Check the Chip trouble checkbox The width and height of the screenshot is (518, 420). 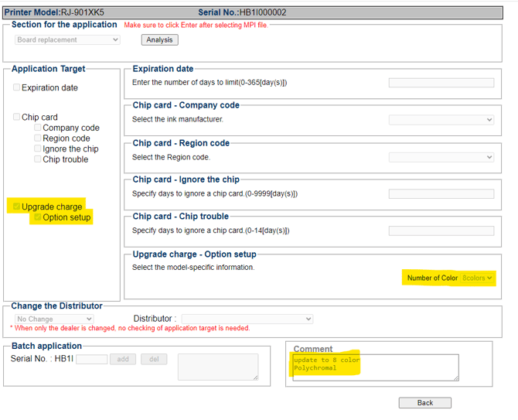click(x=38, y=159)
